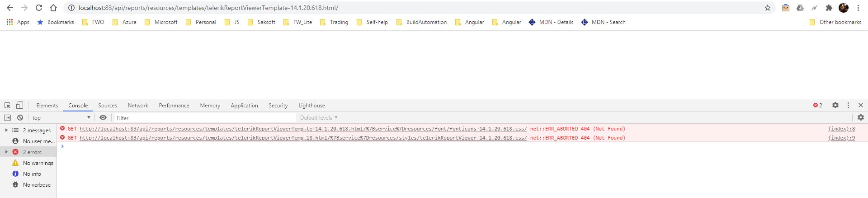This screenshot has width=868, height=198.
Task: Toggle the console sidebar panel icon
Action: click(7, 117)
